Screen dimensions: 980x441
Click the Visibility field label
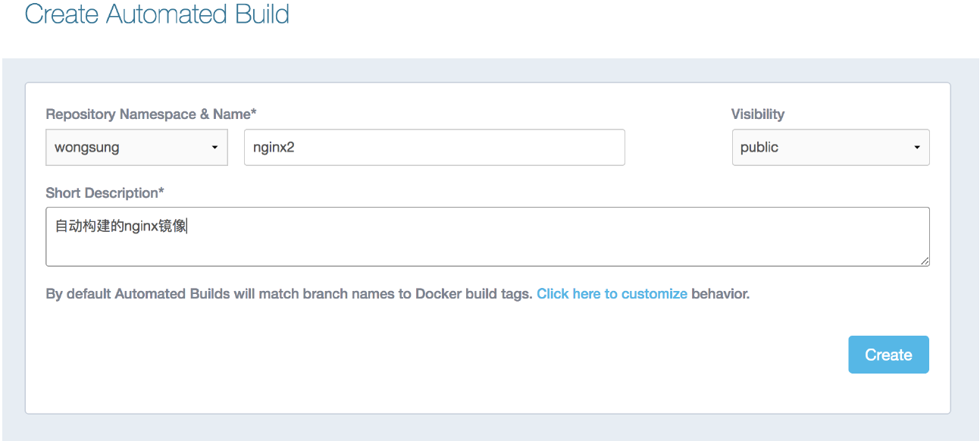pos(758,114)
